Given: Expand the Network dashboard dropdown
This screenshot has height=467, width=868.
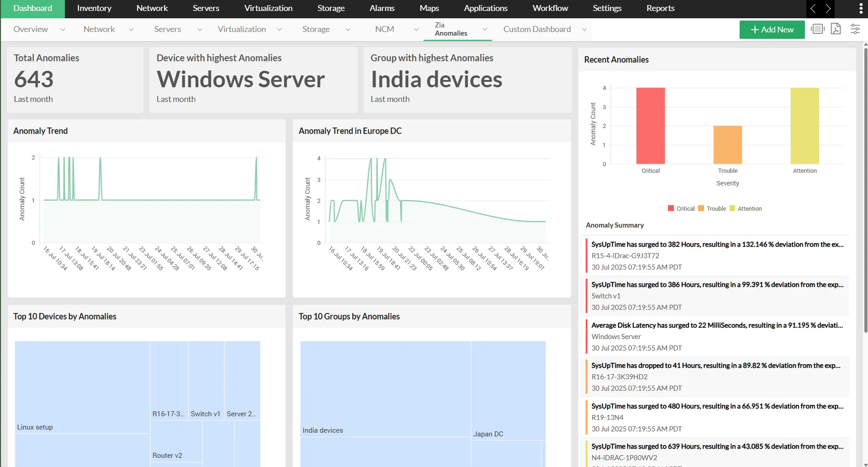Looking at the screenshot, I should 131,29.
